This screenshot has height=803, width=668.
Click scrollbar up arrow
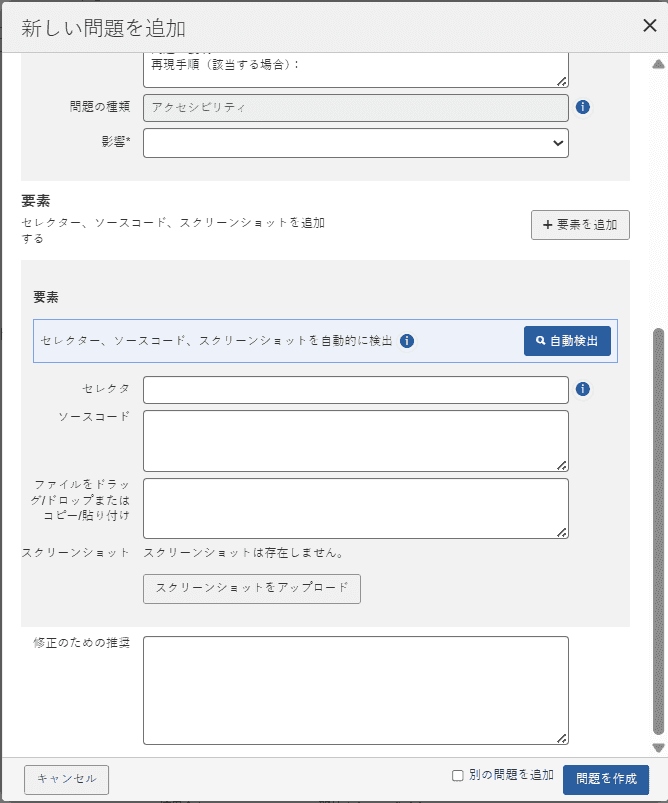tap(658, 64)
